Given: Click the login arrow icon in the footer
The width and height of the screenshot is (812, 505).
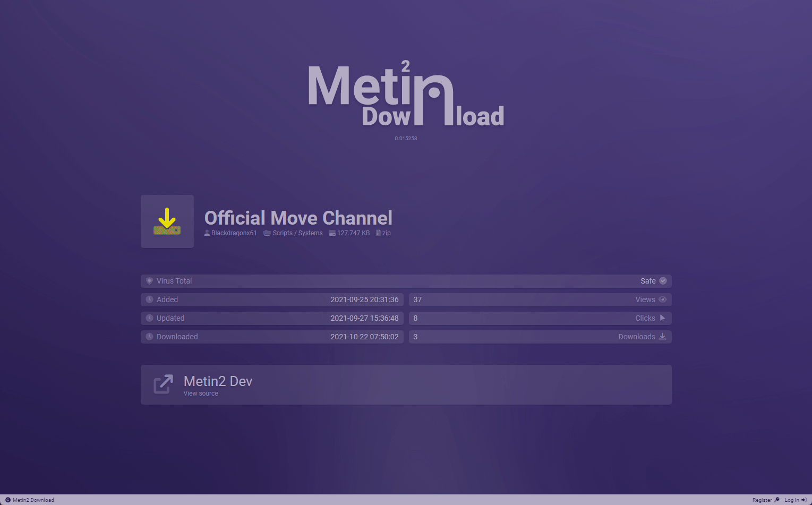Looking at the screenshot, I should pos(804,500).
